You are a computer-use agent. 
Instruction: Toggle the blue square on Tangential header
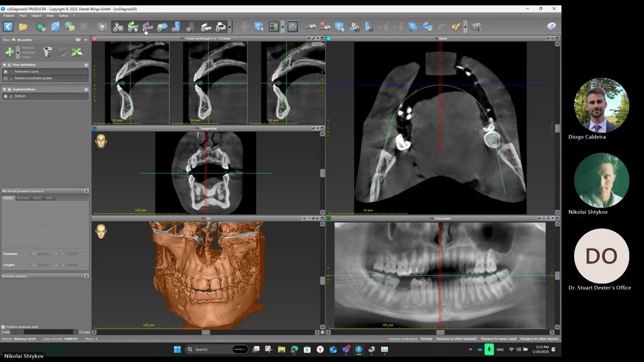click(95, 128)
